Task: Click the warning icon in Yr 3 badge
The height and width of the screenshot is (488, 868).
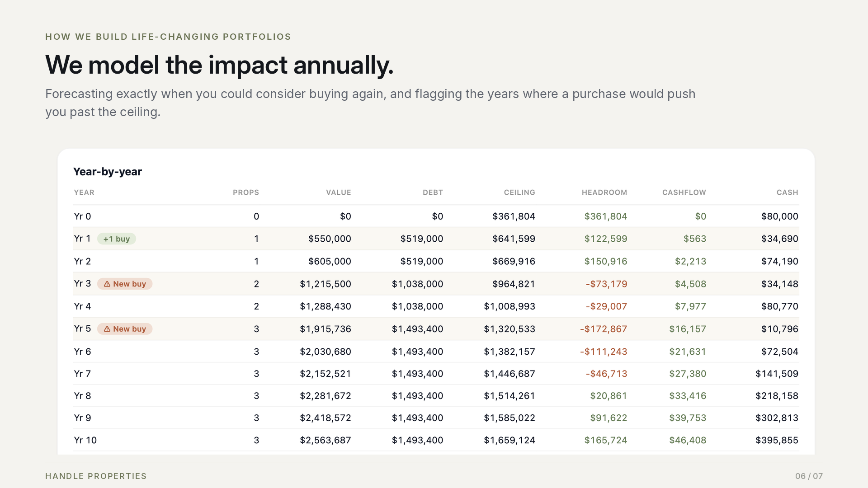Action: (107, 284)
